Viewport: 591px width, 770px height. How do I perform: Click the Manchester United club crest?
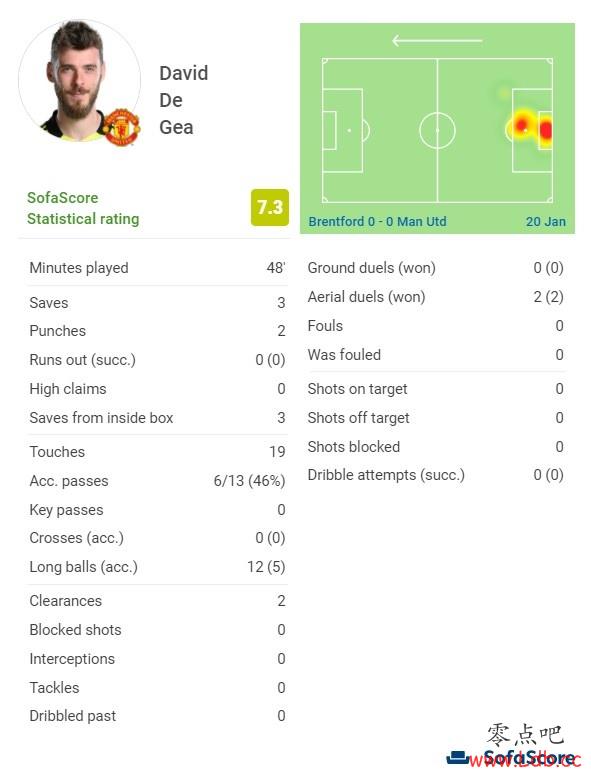pyautogui.click(x=121, y=127)
